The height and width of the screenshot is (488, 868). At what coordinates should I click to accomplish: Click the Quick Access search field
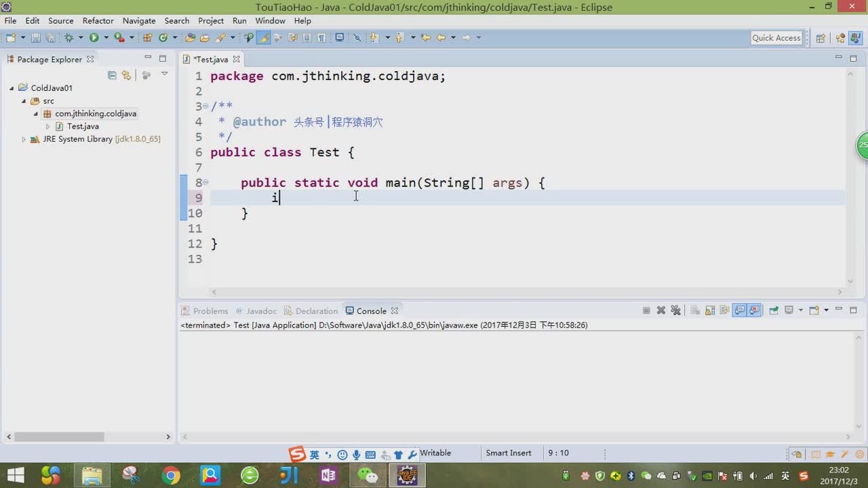click(776, 38)
